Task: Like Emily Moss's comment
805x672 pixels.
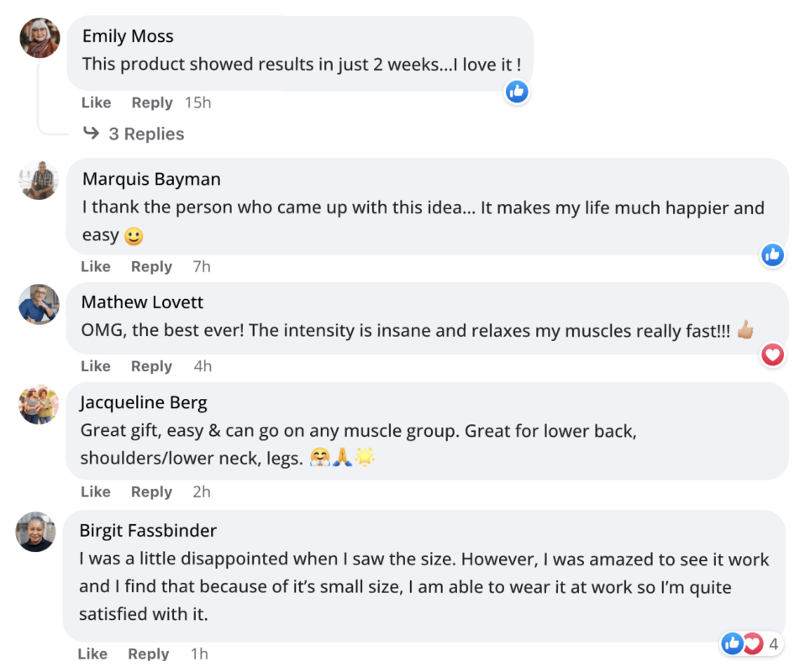Action: tap(96, 102)
